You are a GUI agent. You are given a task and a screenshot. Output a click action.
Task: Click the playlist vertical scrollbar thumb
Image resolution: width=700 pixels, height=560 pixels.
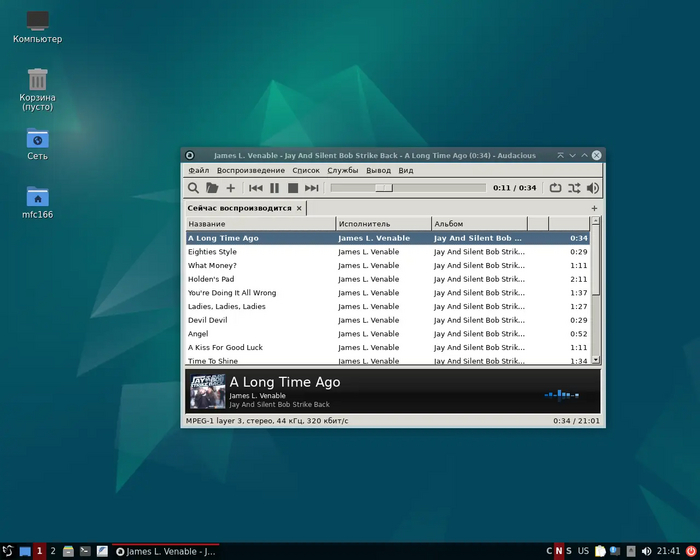pyautogui.click(x=596, y=260)
